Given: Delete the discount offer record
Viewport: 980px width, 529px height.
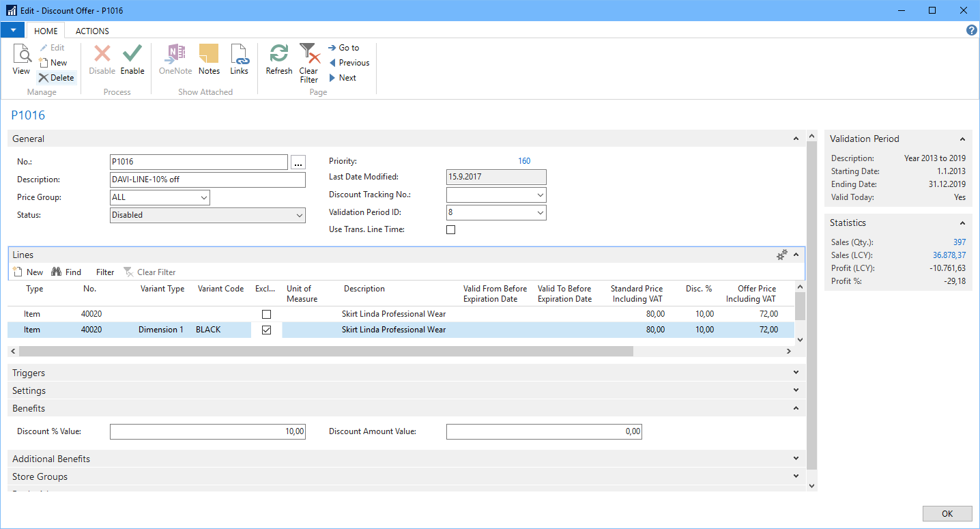Looking at the screenshot, I should tap(56, 78).
